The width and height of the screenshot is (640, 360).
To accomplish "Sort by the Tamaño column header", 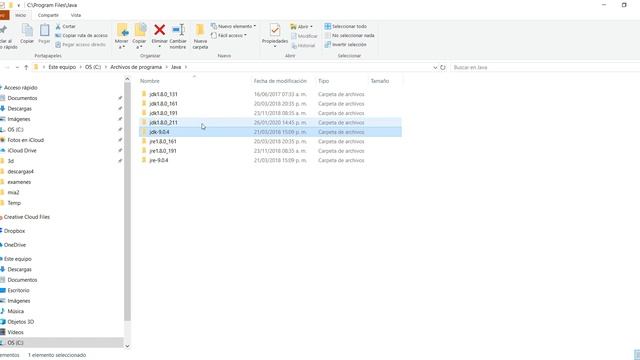I will coord(380,81).
